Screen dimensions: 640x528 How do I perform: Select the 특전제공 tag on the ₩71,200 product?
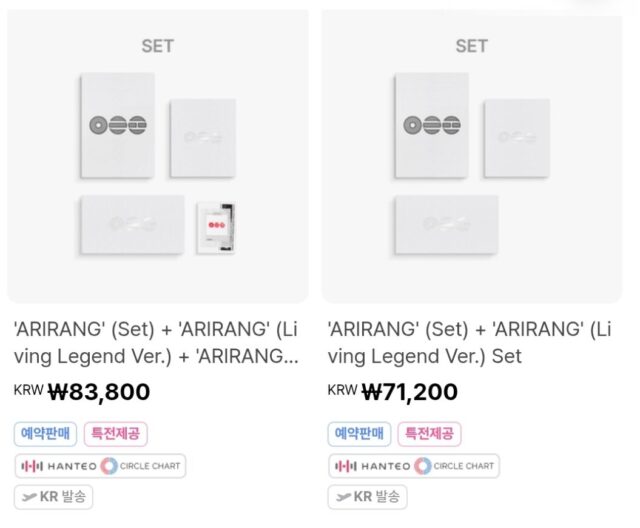(429, 434)
